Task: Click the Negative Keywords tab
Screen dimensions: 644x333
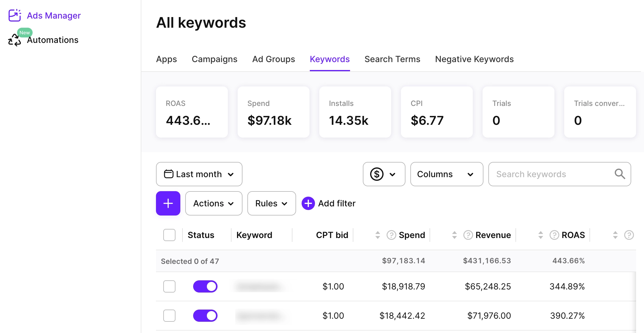Action: coord(474,59)
